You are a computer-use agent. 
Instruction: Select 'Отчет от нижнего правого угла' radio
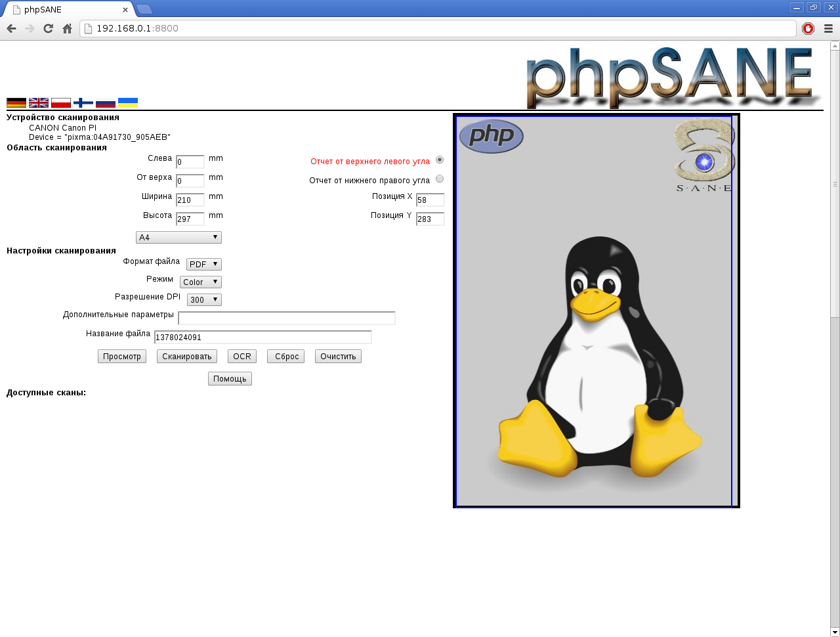[440, 179]
